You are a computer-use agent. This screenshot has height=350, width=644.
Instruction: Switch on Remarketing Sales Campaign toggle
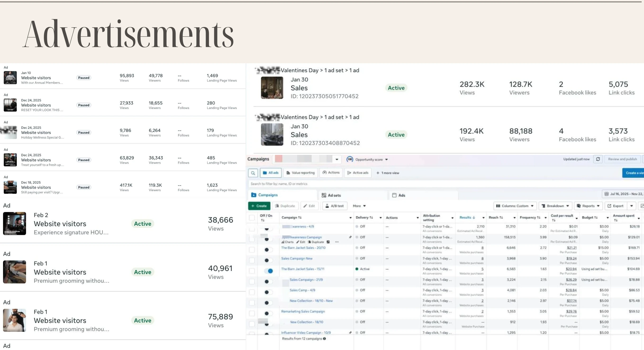click(x=268, y=313)
